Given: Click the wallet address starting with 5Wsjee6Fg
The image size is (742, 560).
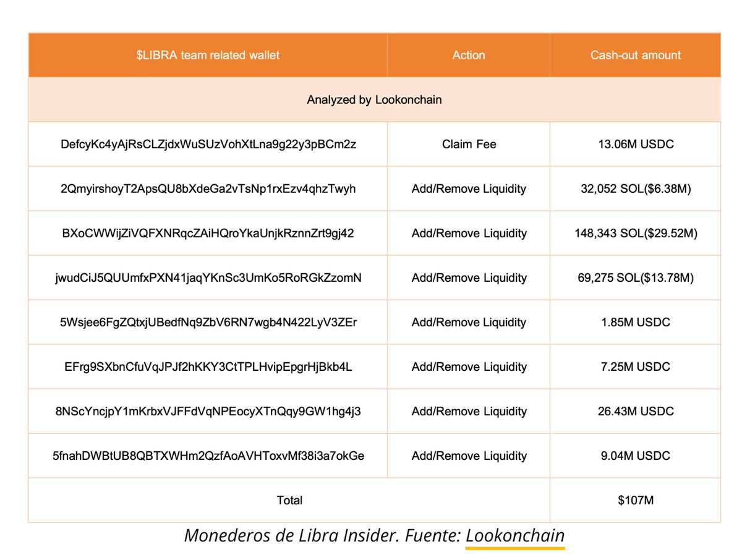Looking at the screenshot, I should pos(207,322).
